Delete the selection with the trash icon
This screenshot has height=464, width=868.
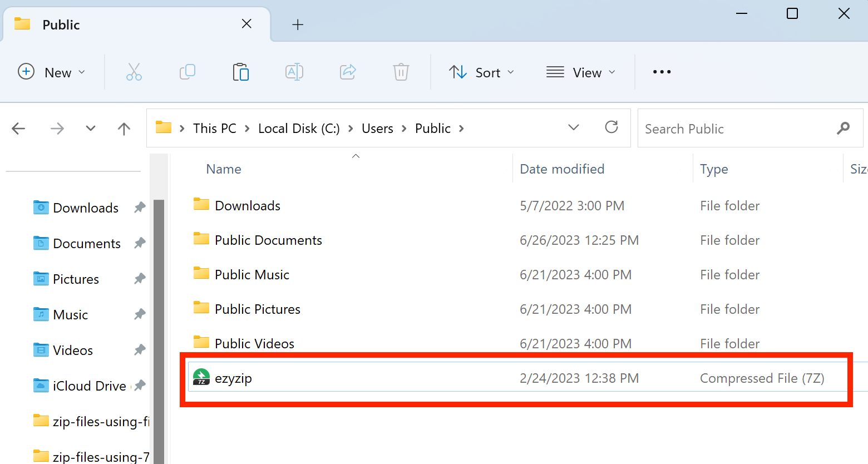click(401, 72)
